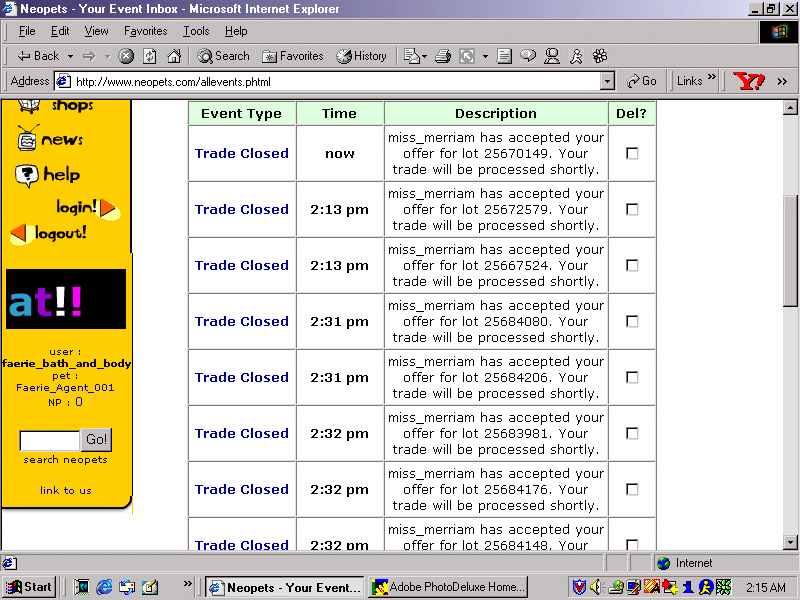Viewport: 800px width, 600px height.
Task: Click the Yahoo! toolbar logo
Action: pos(748,81)
